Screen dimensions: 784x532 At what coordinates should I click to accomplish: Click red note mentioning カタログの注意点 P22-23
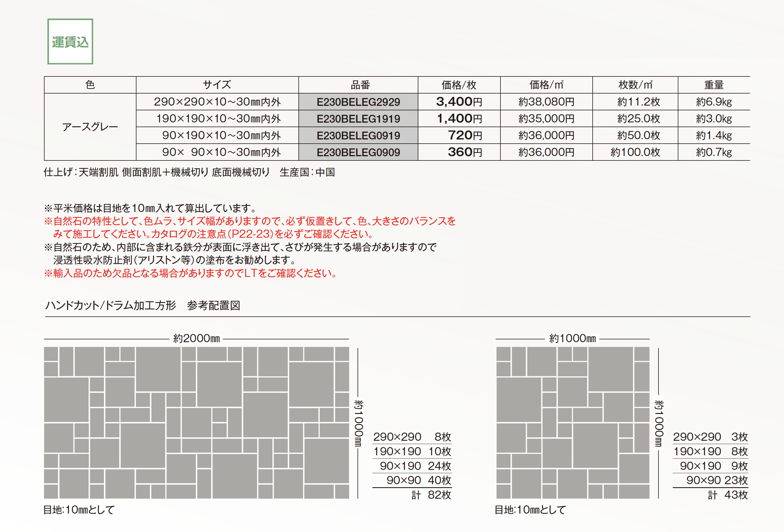pos(213,234)
